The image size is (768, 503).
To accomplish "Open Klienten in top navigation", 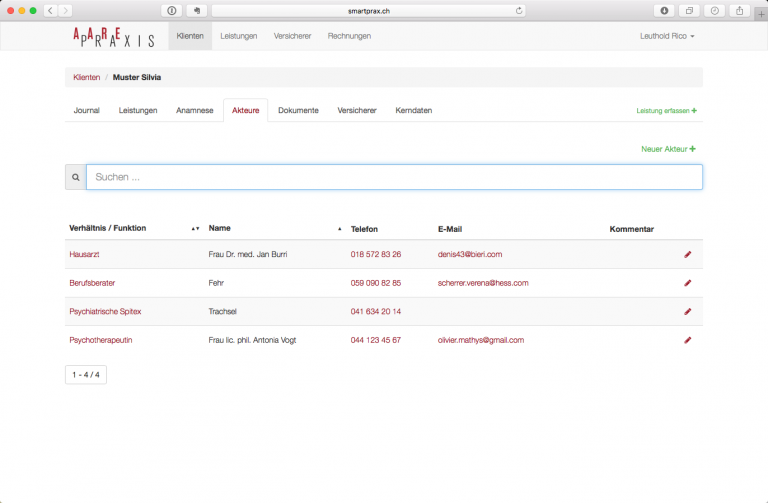I will [x=190, y=36].
